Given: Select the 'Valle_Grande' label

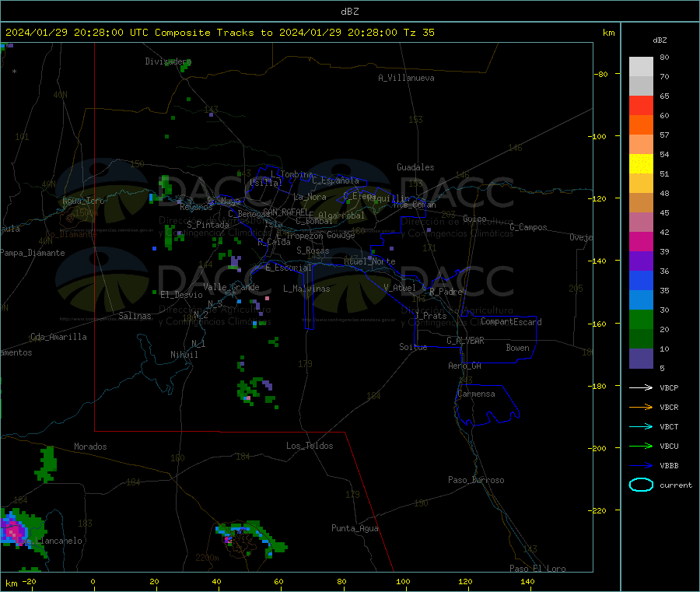Looking at the screenshot, I should 231,287.
